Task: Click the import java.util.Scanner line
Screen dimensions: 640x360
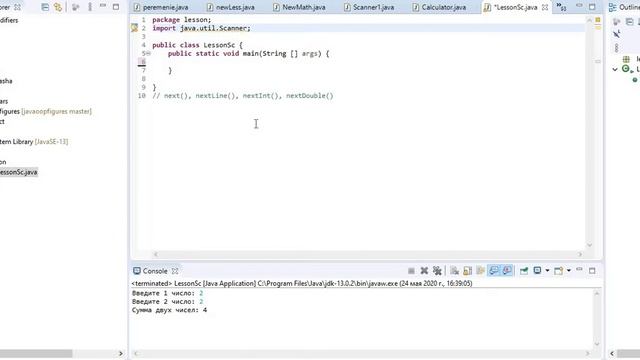Action: point(201,28)
